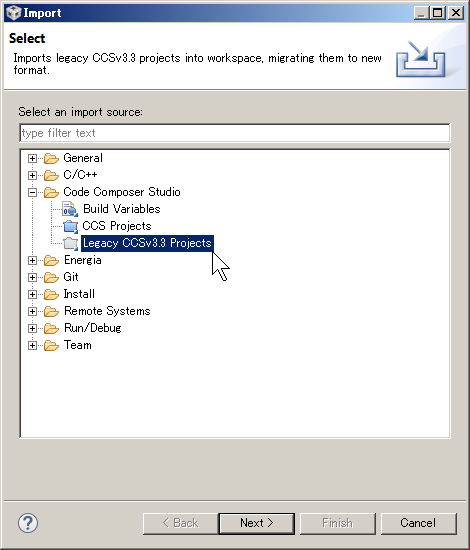Expand the Team tree node

point(32,346)
